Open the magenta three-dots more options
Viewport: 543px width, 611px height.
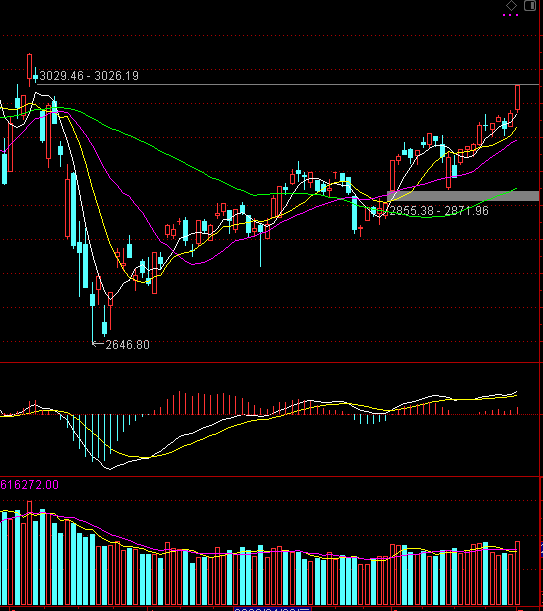510,15
